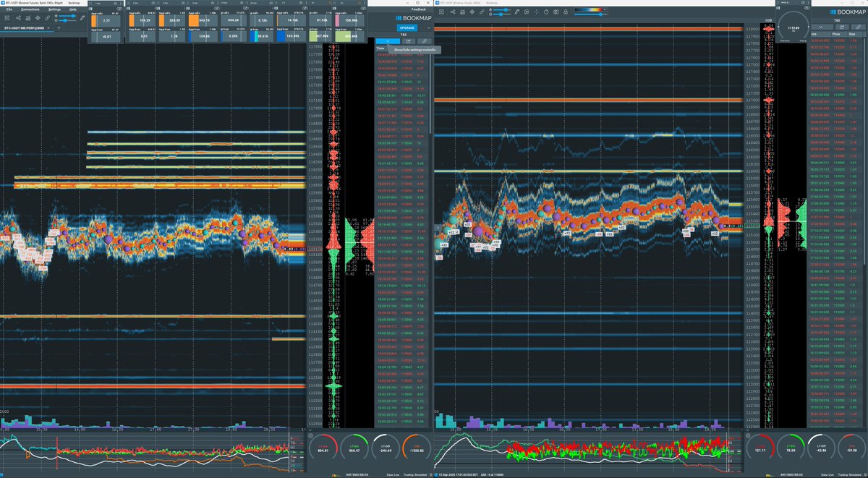Image resolution: width=868 pixels, height=478 pixels.
Task: Click the crosshair tracking icon
Action: pyautogui.click(x=537, y=12)
